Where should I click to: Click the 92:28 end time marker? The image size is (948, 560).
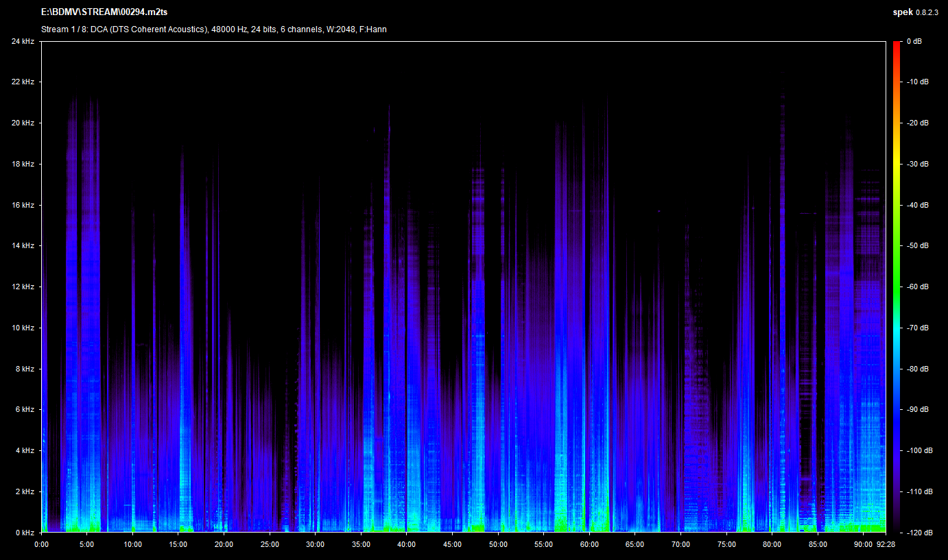pyautogui.click(x=886, y=545)
